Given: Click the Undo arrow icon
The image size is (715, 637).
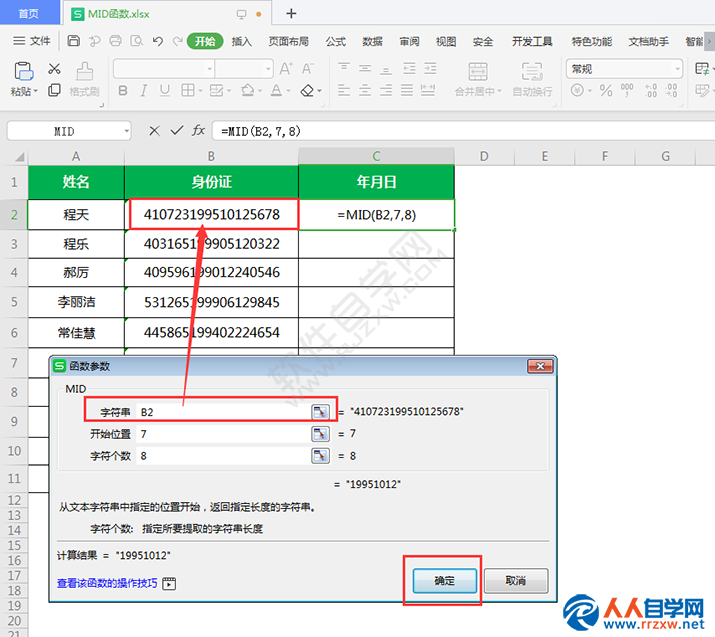Looking at the screenshot, I should (158, 41).
